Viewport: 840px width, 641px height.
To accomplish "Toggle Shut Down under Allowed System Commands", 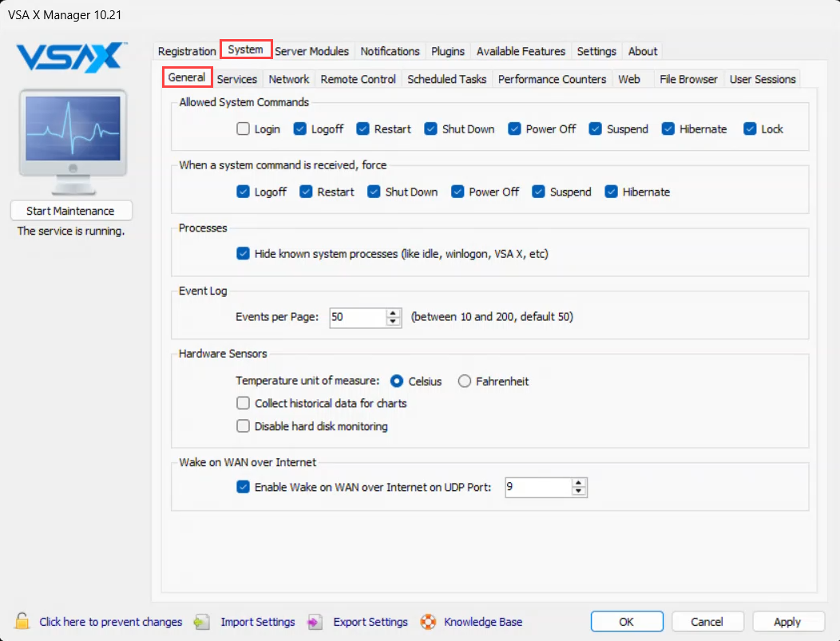I will tap(430, 129).
